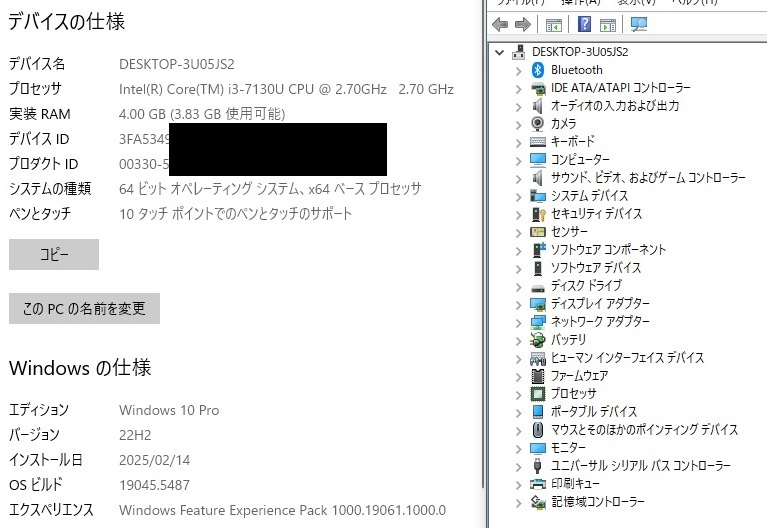Click the OS build value 19045.5487
Viewport: 767px width, 528px height.
(154, 485)
